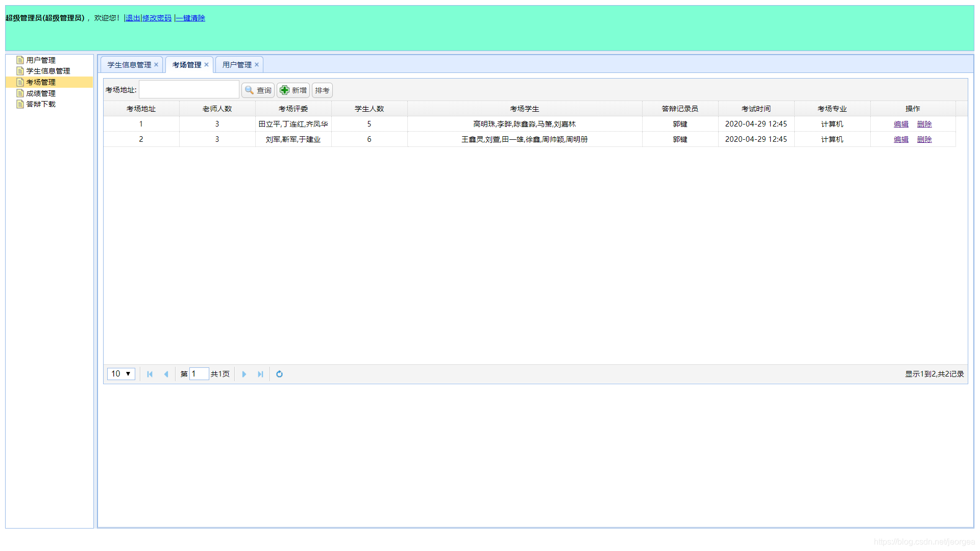The width and height of the screenshot is (980, 551).
Task: Close the 考场管理 tab
Action: click(x=206, y=65)
